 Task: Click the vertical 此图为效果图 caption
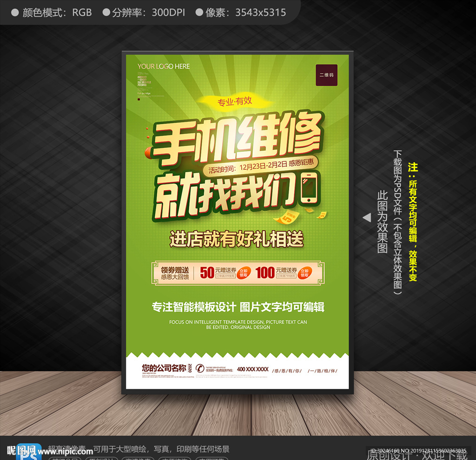(383, 222)
